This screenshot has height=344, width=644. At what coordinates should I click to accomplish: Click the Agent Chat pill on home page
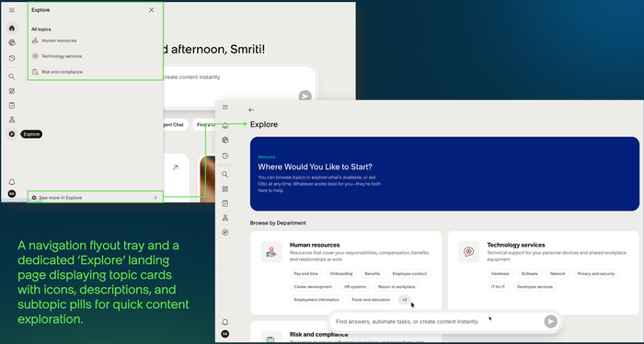tap(176, 125)
